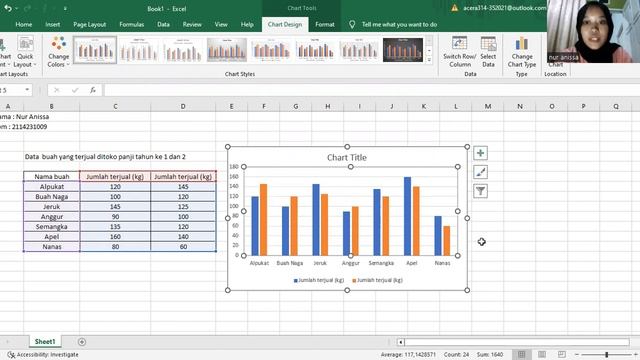This screenshot has width=640, height=360.
Task: Select column C header
Action: tap(115, 107)
